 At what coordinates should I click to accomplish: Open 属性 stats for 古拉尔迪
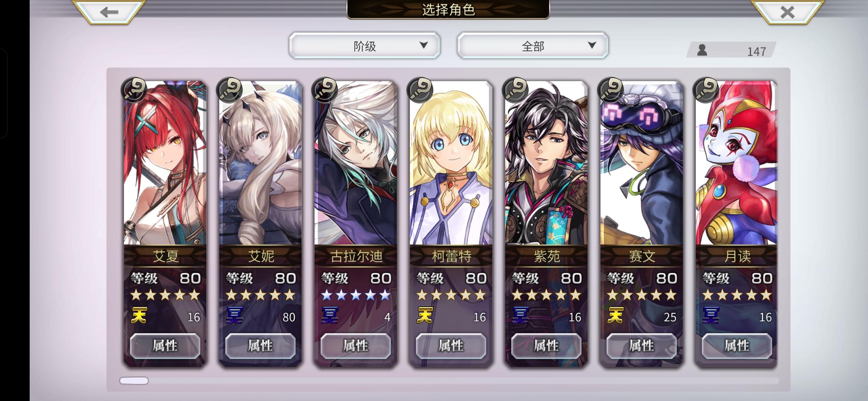(x=356, y=346)
